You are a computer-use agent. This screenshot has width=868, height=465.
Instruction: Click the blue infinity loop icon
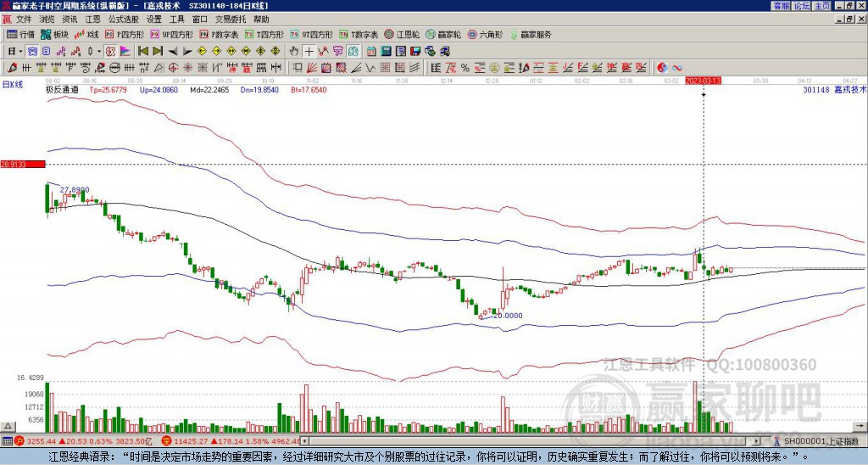click(677, 68)
